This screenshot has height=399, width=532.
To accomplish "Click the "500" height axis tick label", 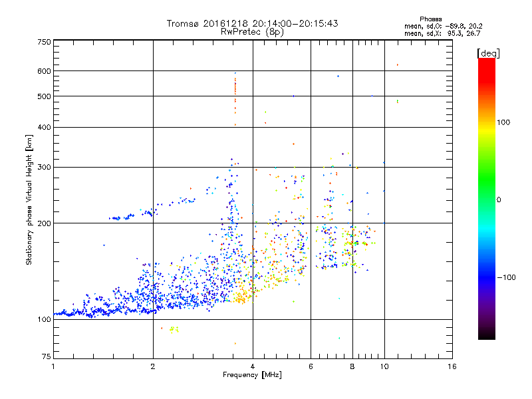I will pos(45,96).
